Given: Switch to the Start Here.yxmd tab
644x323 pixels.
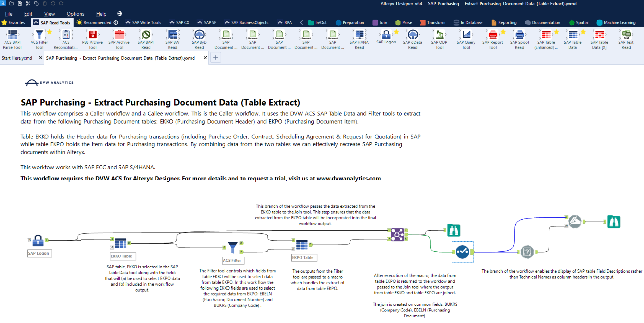Looking at the screenshot, I should click(x=17, y=58).
